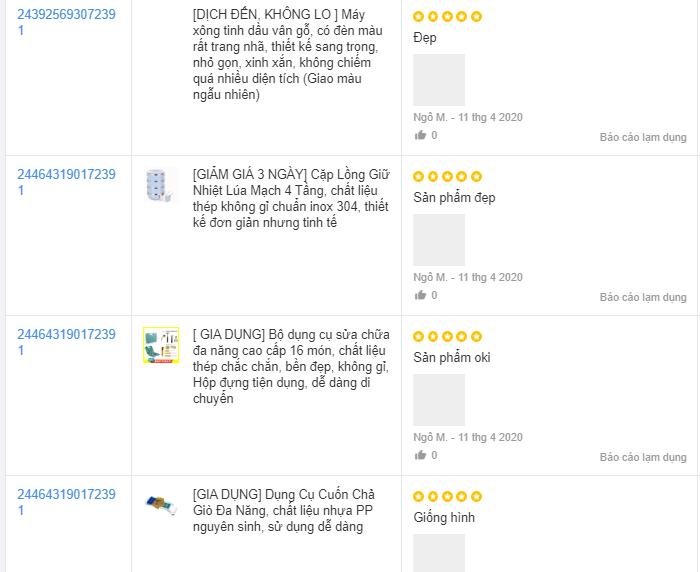Click thumbs-up on 'Sản phẩm đẹp' review
Screen dimensions: 700x572
(421, 295)
